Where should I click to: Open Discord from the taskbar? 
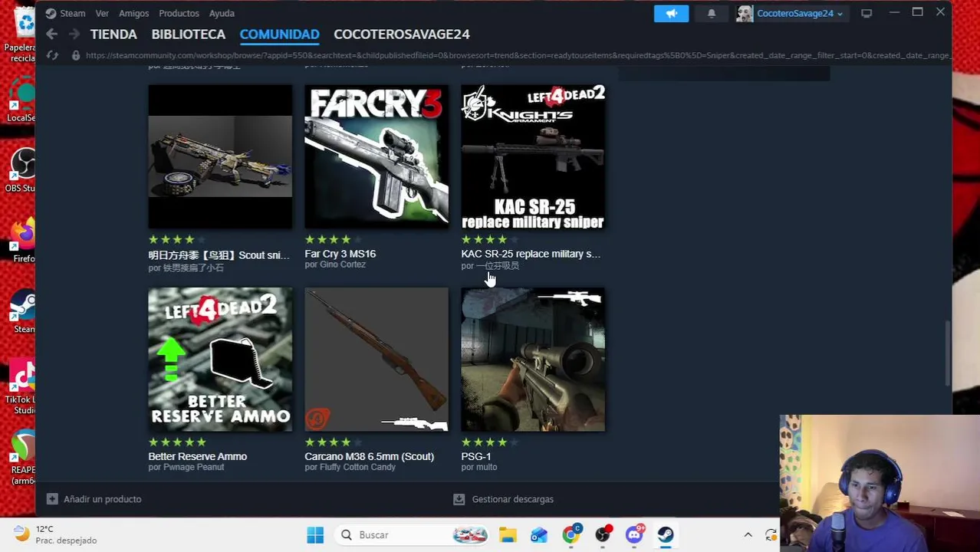[635, 534]
